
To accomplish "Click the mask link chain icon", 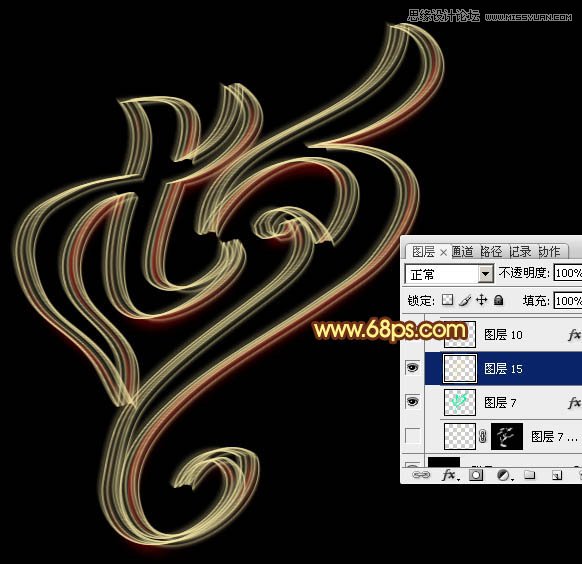I will pos(483,436).
